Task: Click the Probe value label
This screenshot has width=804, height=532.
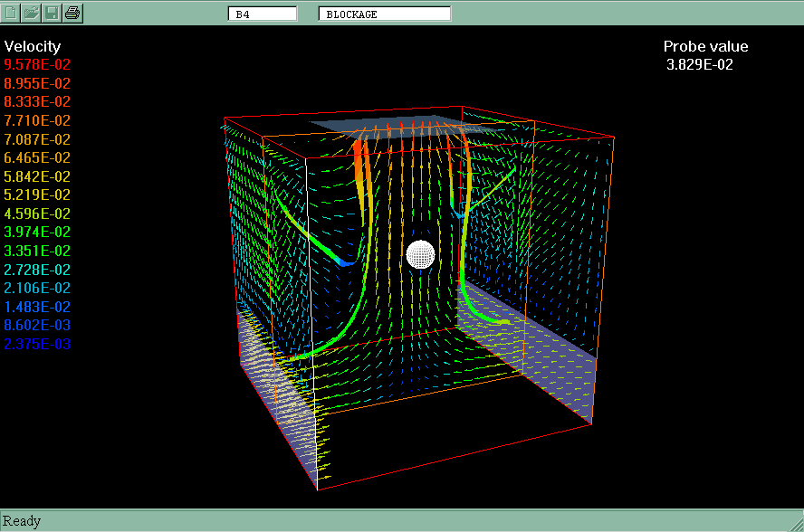Action: pyautogui.click(x=705, y=47)
